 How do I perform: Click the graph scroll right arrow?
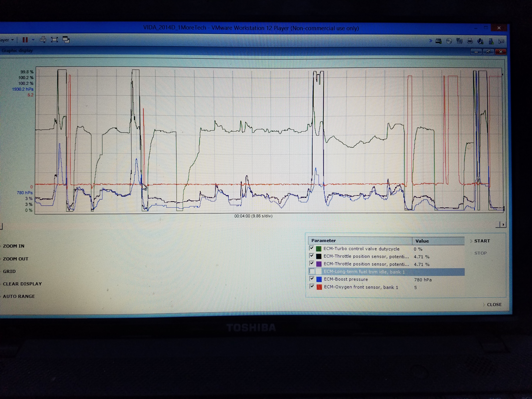(503, 225)
